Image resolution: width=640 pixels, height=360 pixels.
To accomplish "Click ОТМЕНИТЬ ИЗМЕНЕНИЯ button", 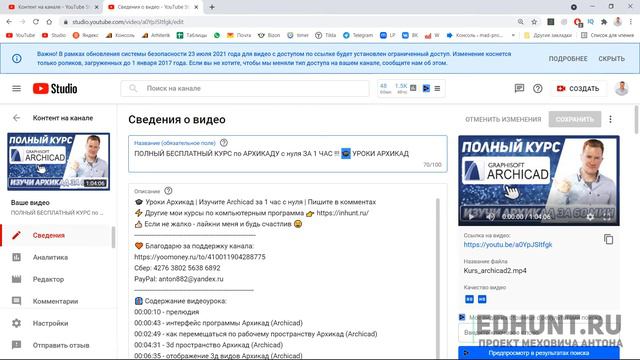I will click(503, 120).
